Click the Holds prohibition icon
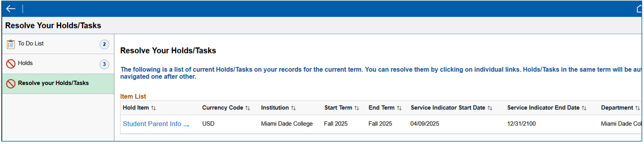 tap(11, 64)
